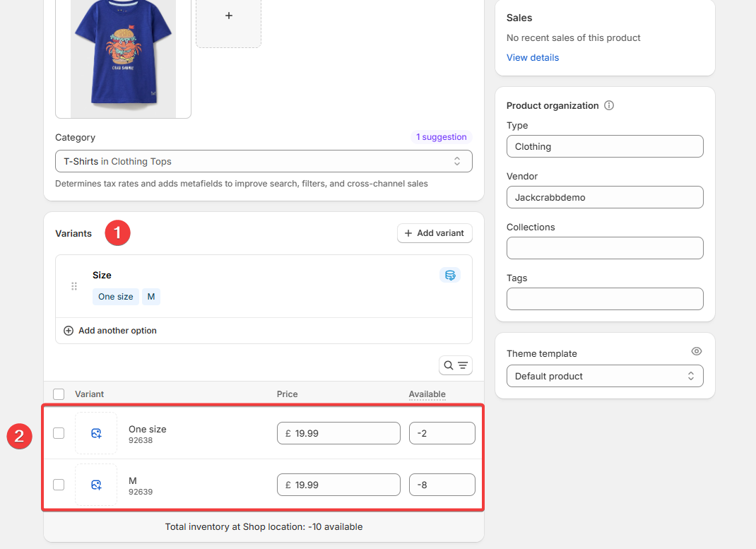Screen dimensions: 756x549
Task: Click the Available column header
Action: [427, 394]
